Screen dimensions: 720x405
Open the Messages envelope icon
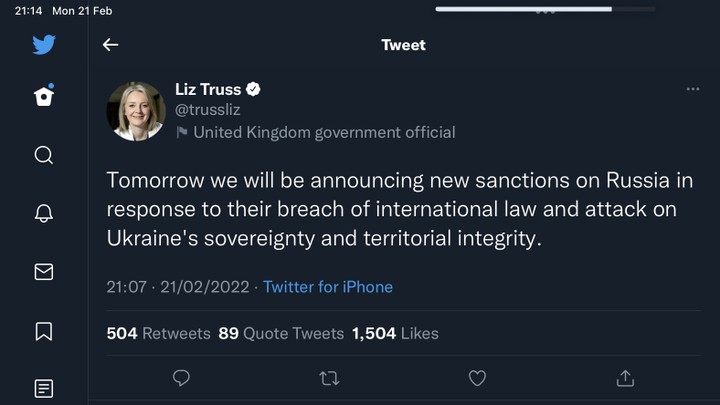click(x=43, y=271)
